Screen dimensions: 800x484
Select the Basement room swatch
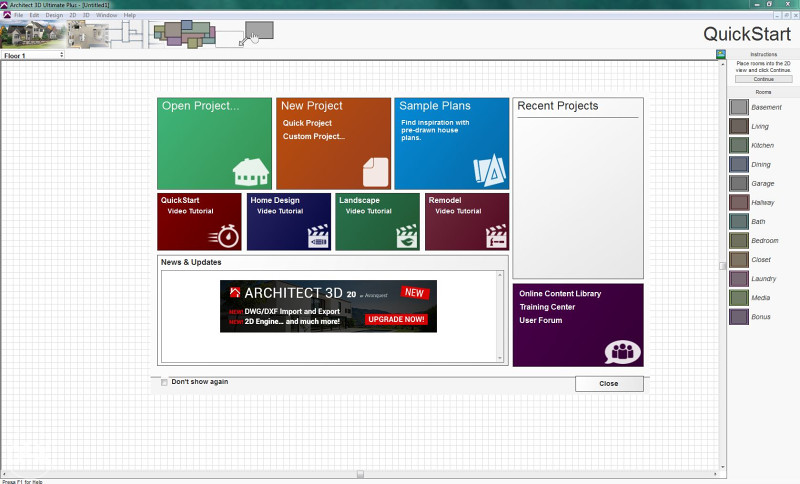[x=738, y=107]
